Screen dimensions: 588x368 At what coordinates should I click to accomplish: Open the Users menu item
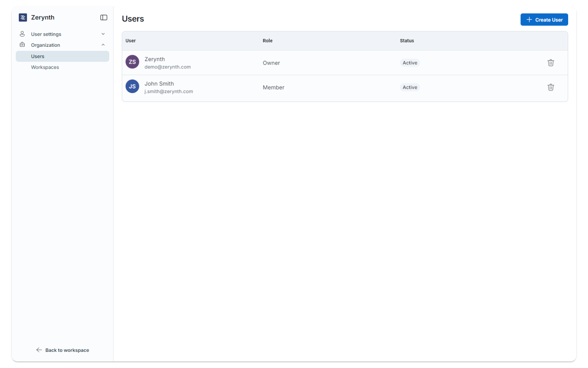(62, 56)
